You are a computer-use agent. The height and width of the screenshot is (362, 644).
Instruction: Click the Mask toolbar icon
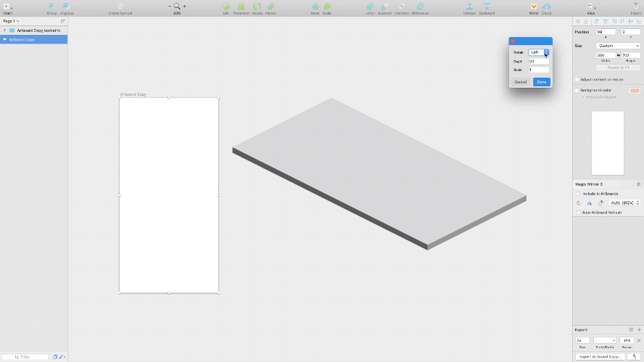point(315,7)
